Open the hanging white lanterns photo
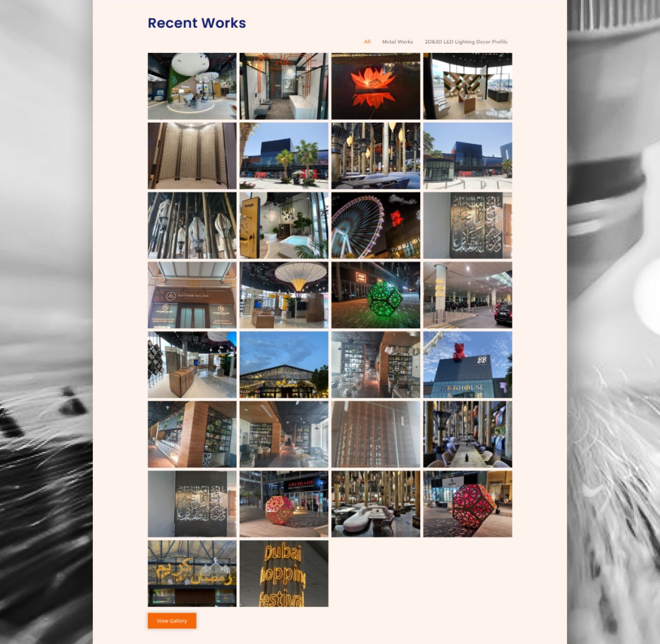660x644 pixels. click(x=192, y=225)
